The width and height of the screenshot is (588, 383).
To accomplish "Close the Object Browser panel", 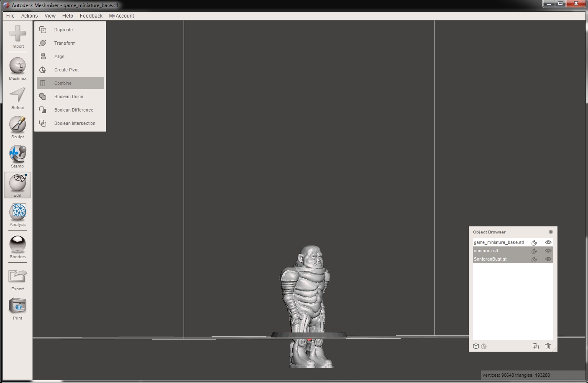I will 550,232.
